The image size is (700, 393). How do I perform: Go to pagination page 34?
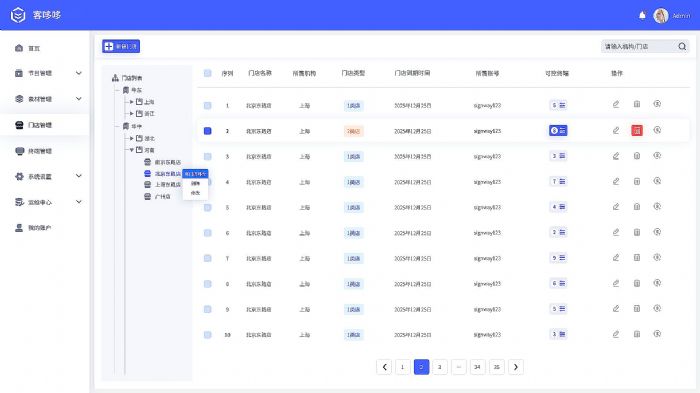477,367
